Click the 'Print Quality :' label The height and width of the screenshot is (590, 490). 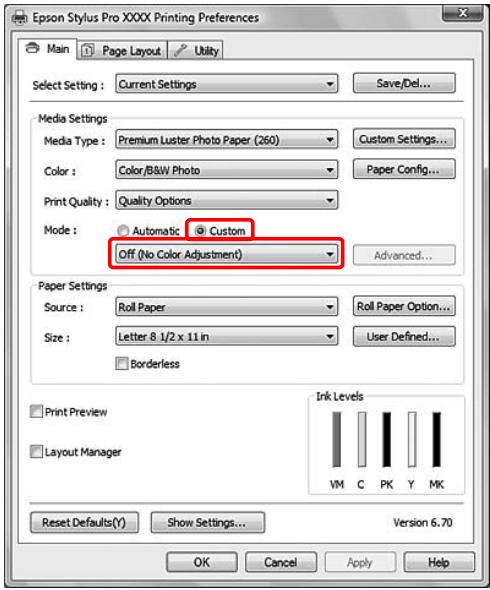(x=76, y=202)
